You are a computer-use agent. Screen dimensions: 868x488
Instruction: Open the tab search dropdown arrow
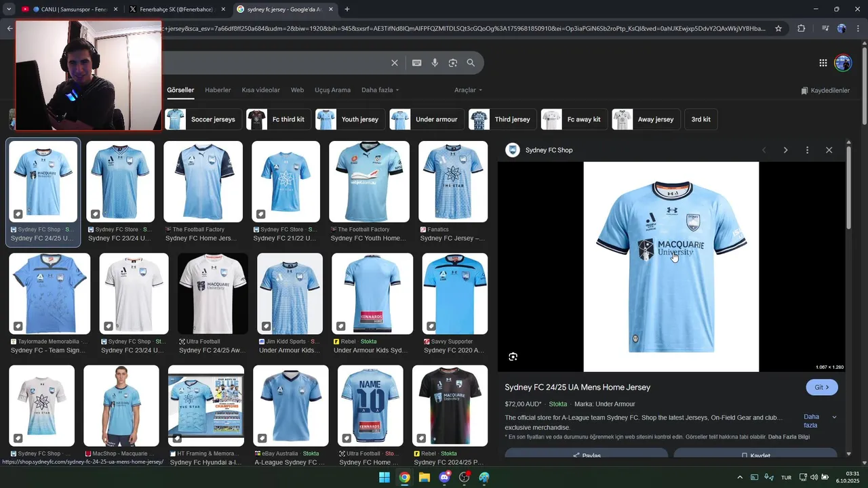pyautogui.click(x=9, y=9)
